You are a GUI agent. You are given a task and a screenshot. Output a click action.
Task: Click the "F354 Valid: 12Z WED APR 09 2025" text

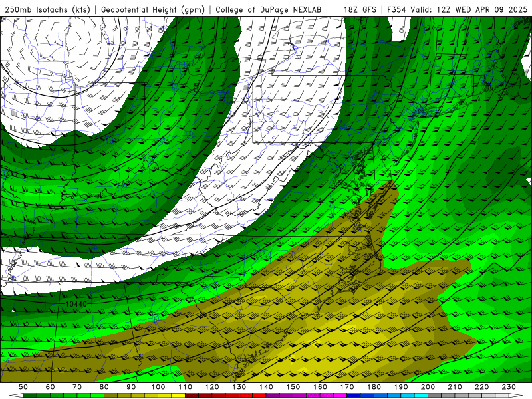pos(457,10)
